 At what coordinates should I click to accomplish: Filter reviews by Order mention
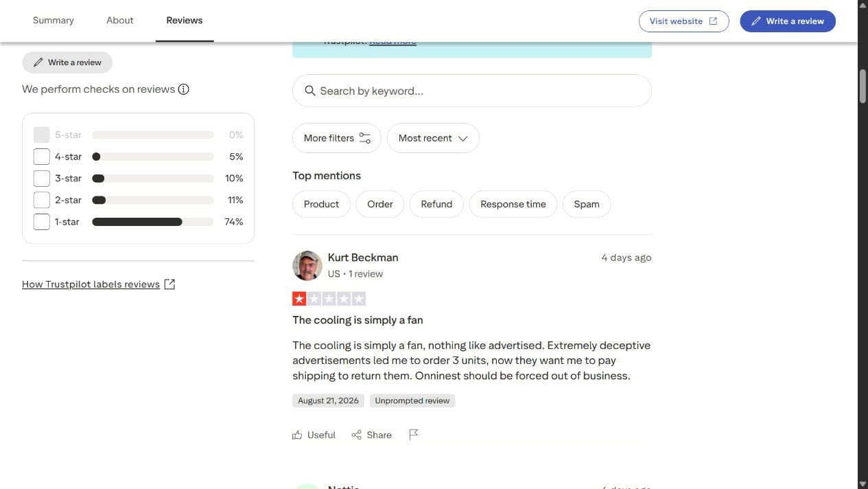coord(380,204)
